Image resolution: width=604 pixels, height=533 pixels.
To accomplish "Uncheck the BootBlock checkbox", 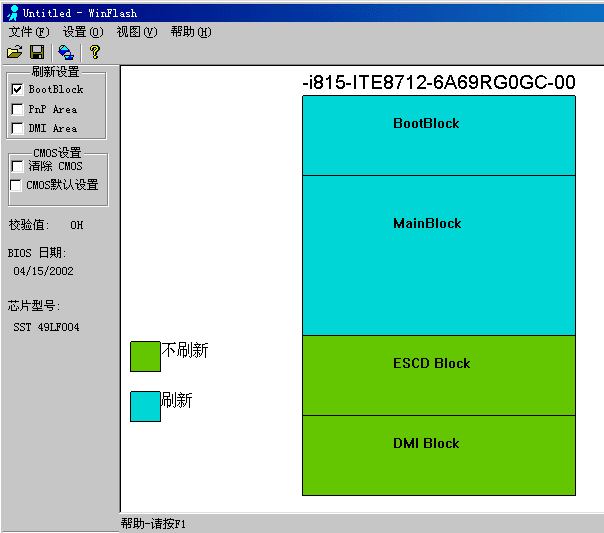I will coord(17,89).
